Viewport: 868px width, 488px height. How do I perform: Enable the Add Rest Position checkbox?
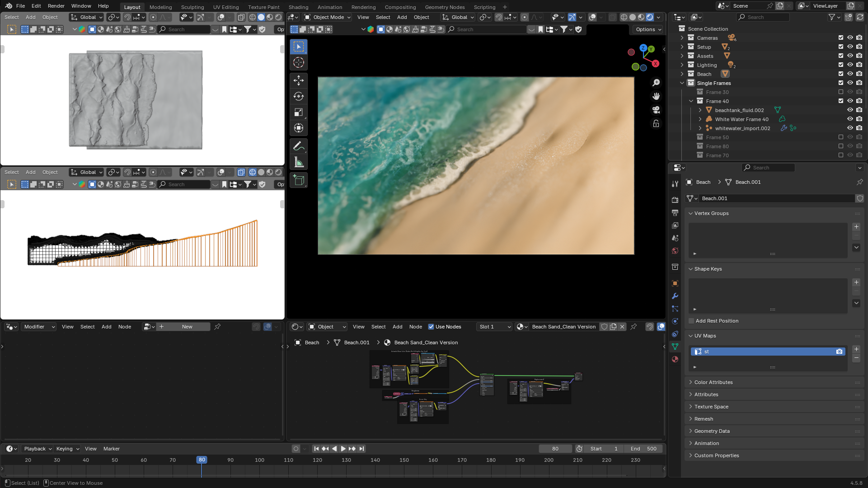pyautogui.click(x=691, y=321)
